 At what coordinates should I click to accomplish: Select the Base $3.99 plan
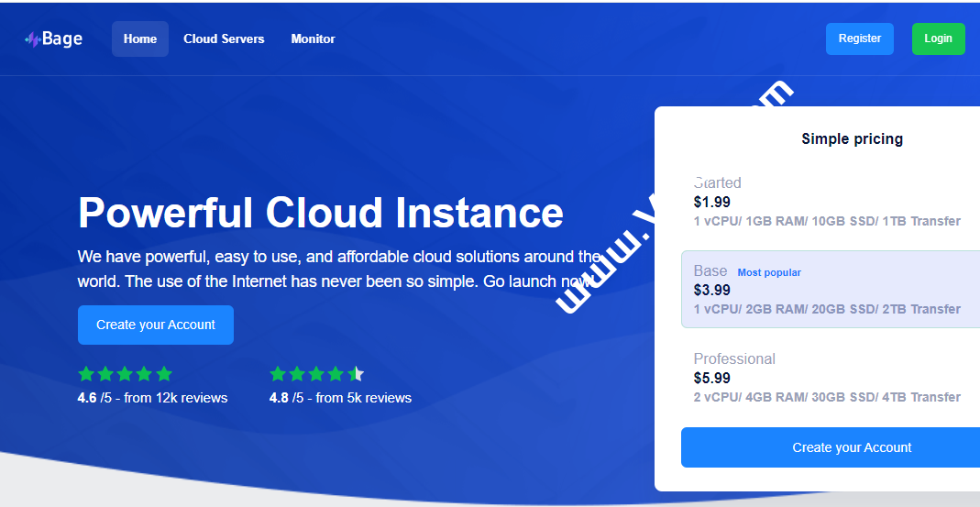pyautogui.click(x=831, y=290)
